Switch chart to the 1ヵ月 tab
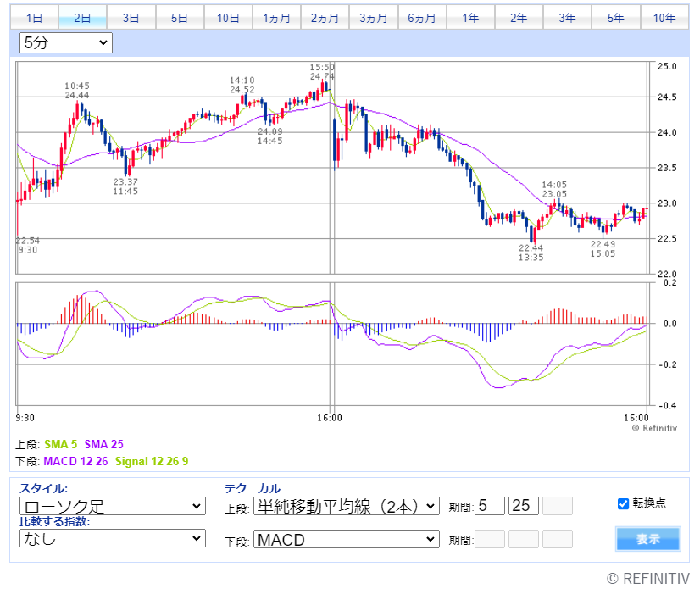This screenshot has height=589, width=700. (276, 17)
